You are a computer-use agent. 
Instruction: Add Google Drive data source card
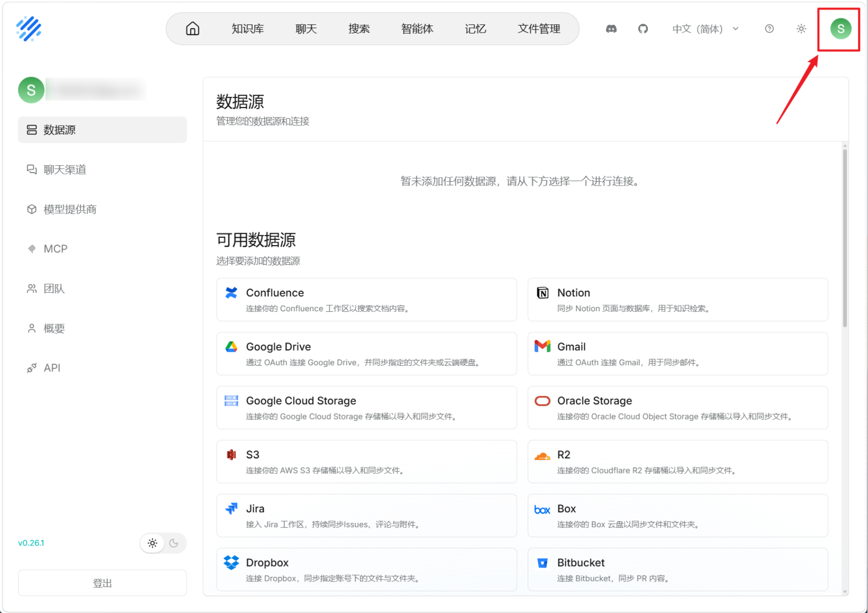click(x=367, y=354)
